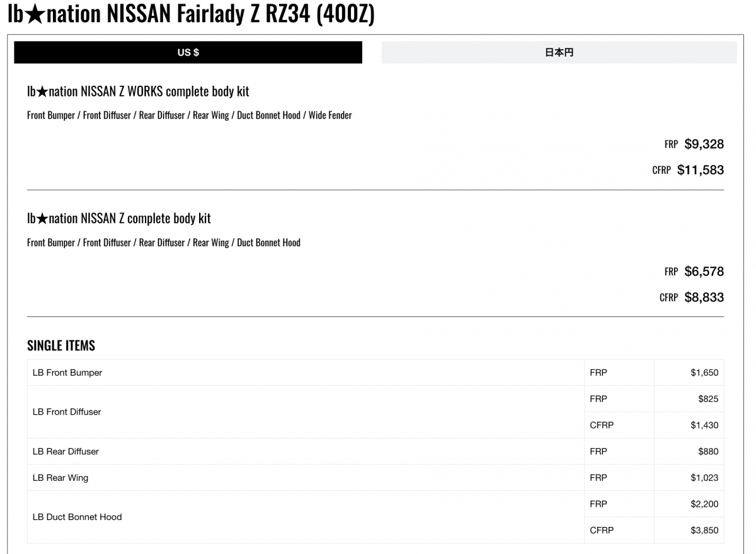Select the LB Duct Bonnet Hood item

point(77,517)
